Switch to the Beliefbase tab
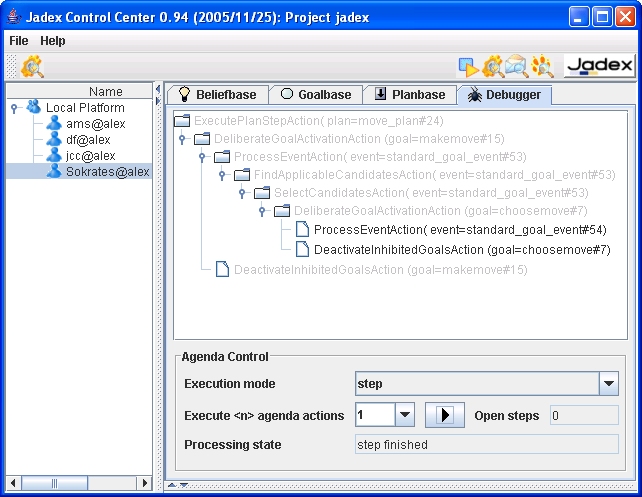Viewport: 642px width, 497px height. tap(218, 95)
